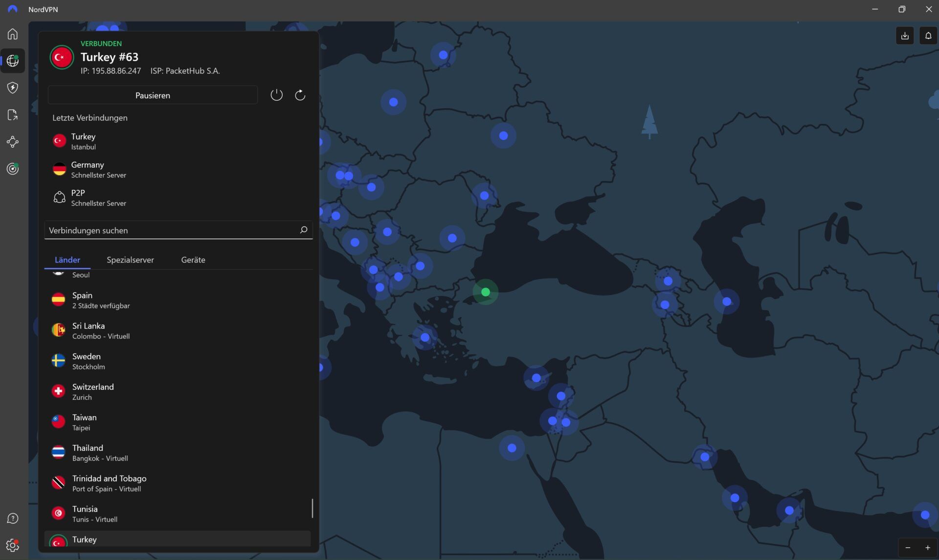The image size is (939, 560).
Task: Open the Home icon in sidebar
Action: pyautogui.click(x=13, y=34)
